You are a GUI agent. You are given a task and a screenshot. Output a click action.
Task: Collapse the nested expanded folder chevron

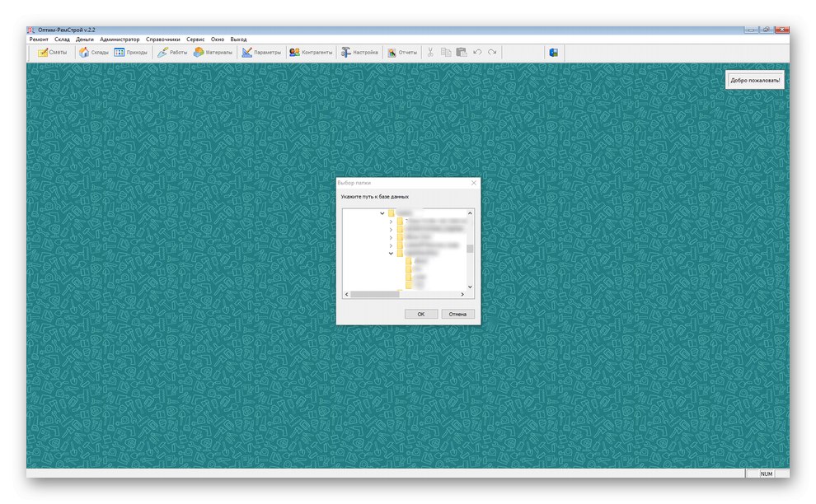click(391, 254)
